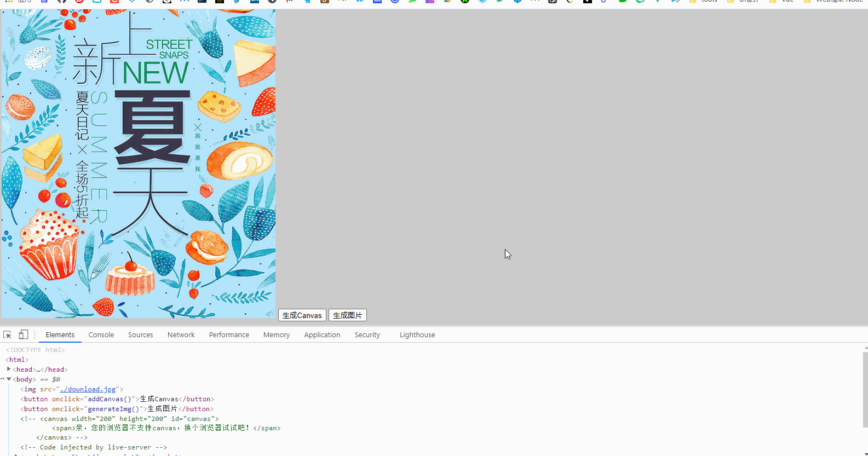Select the span text about canvas support
The image size is (868, 456).
coord(166,428)
